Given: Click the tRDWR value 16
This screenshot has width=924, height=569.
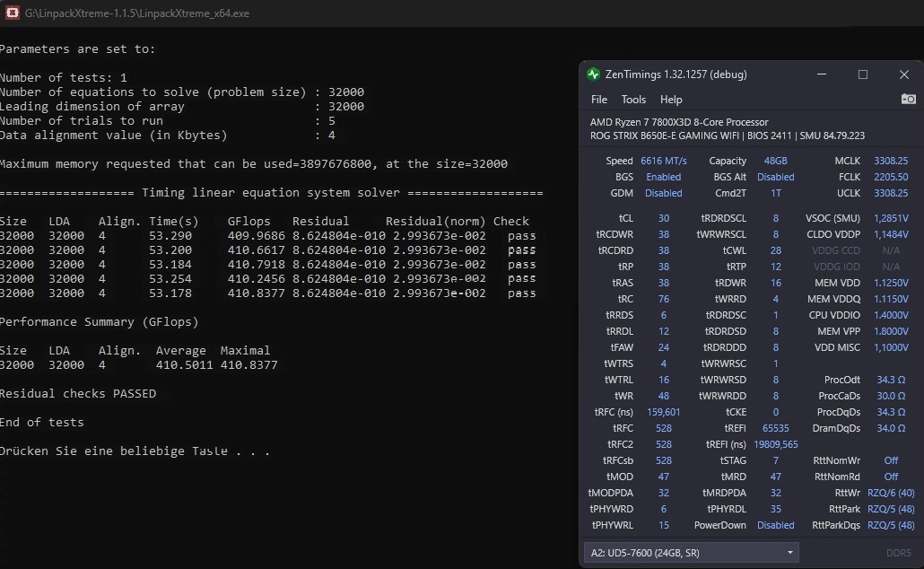Looking at the screenshot, I should pyautogui.click(x=775, y=283).
